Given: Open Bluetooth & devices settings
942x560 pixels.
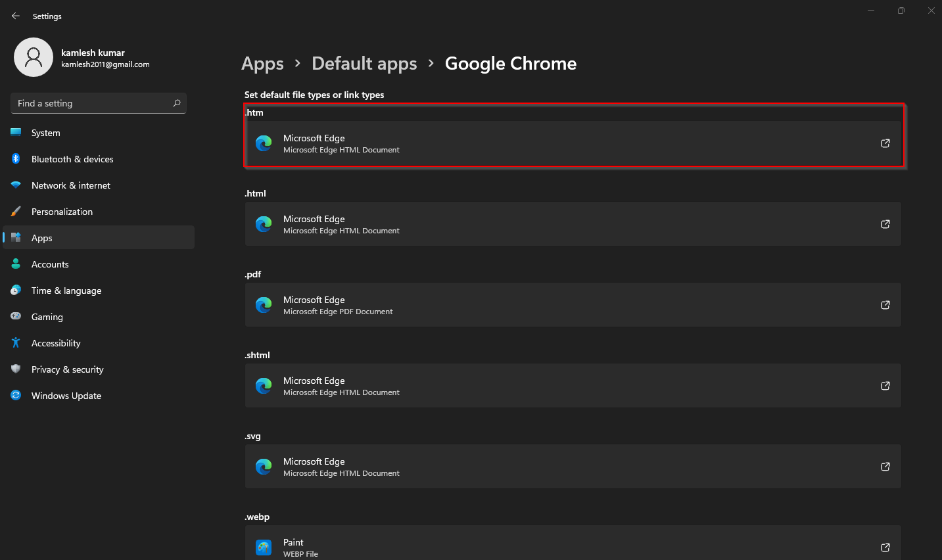Looking at the screenshot, I should point(99,159).
